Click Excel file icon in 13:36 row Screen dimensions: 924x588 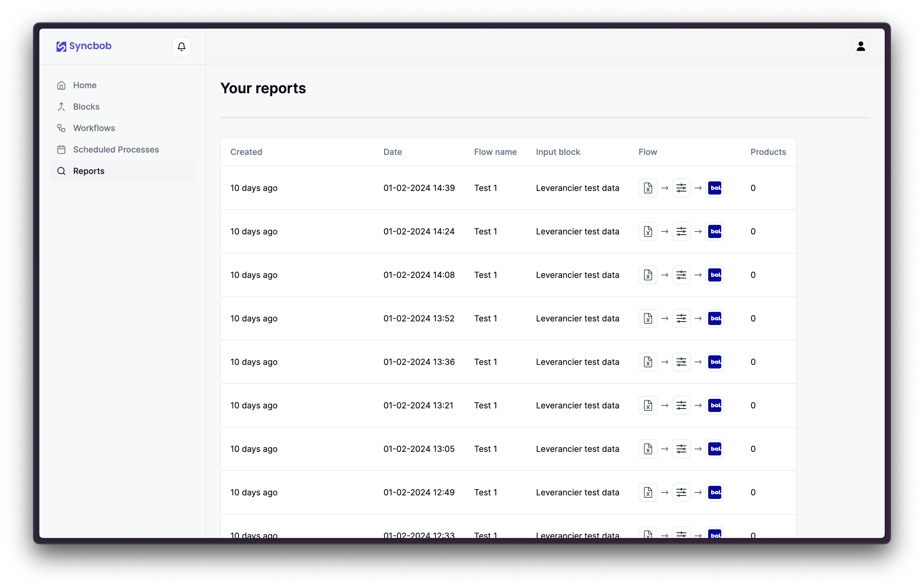coord(648,362)
